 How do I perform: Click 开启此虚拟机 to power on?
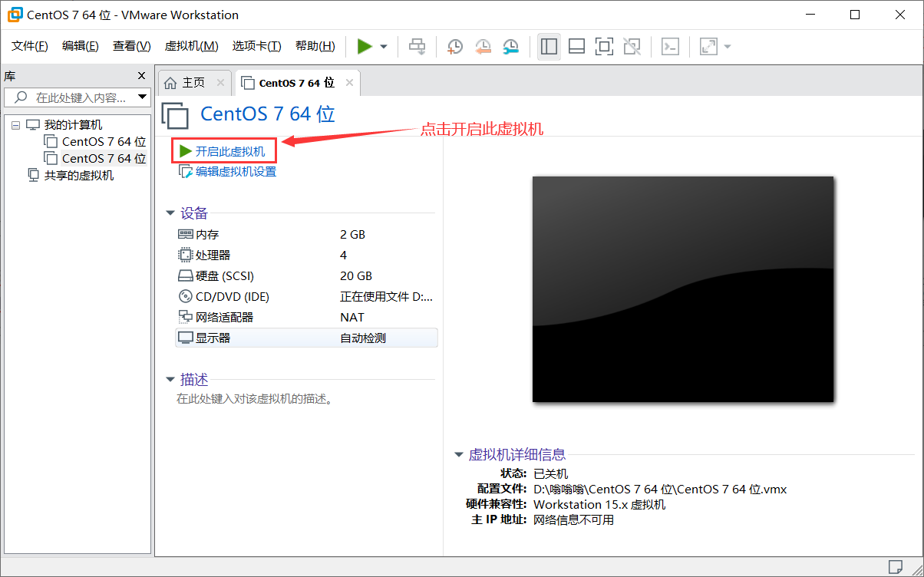point(223,151)
